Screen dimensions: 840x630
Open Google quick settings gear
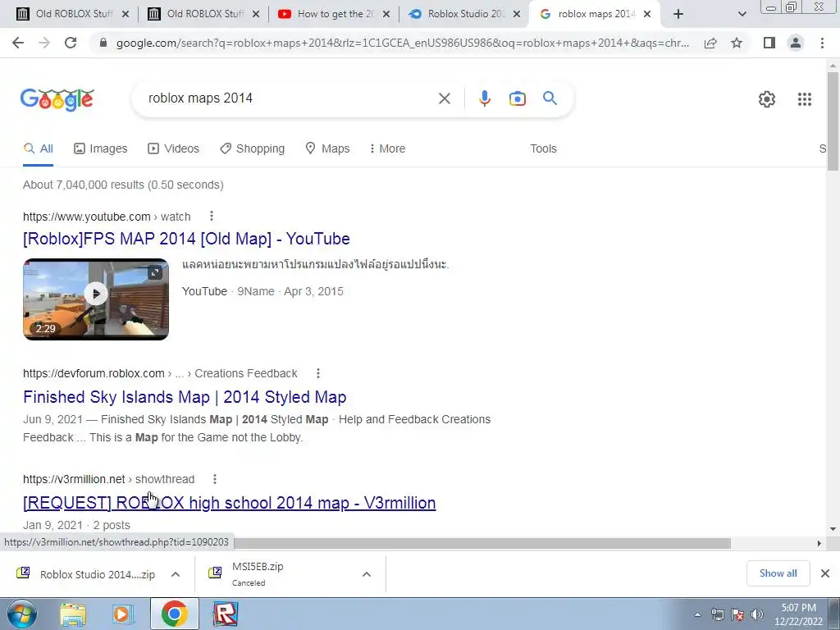(x=767, y=99)
